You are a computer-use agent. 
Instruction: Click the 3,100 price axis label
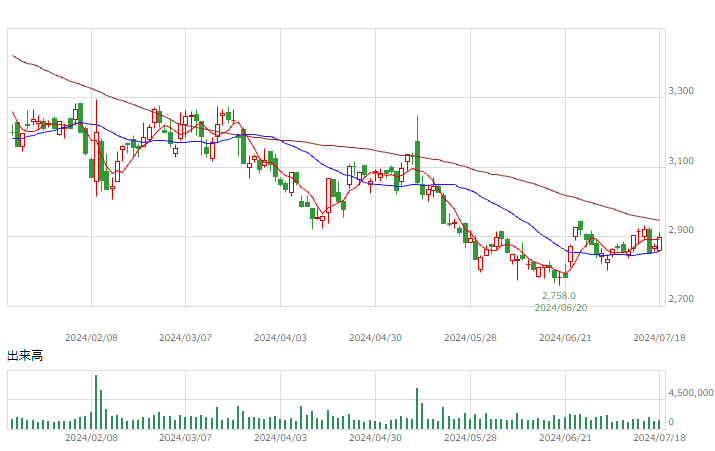(681, 161)
